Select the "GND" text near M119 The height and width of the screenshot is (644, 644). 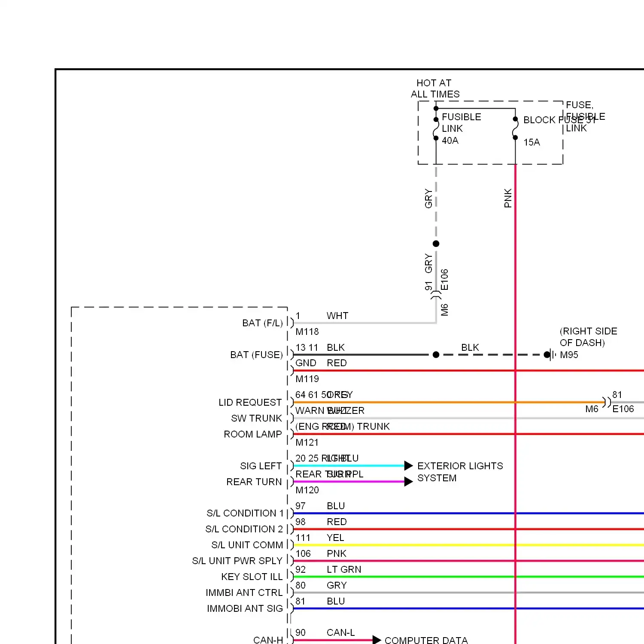pos(306,363)
